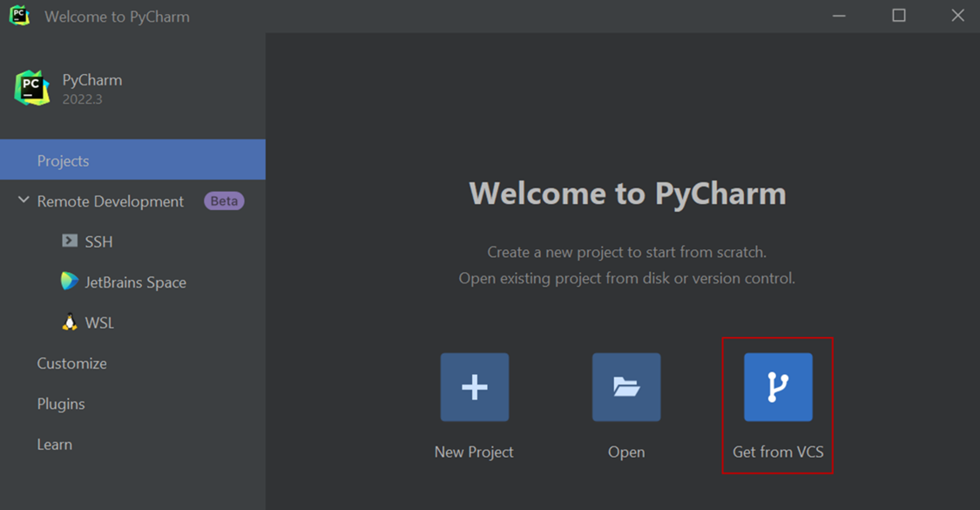This screenshot has height=510, width=980.
Task: Click the Remote Development label
Action: [110, 201]
